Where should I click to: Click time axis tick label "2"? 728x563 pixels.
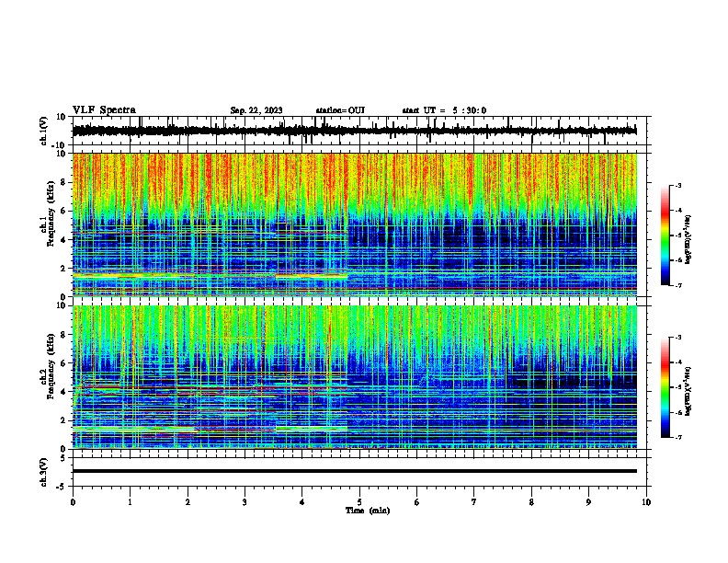pos(188,502)
